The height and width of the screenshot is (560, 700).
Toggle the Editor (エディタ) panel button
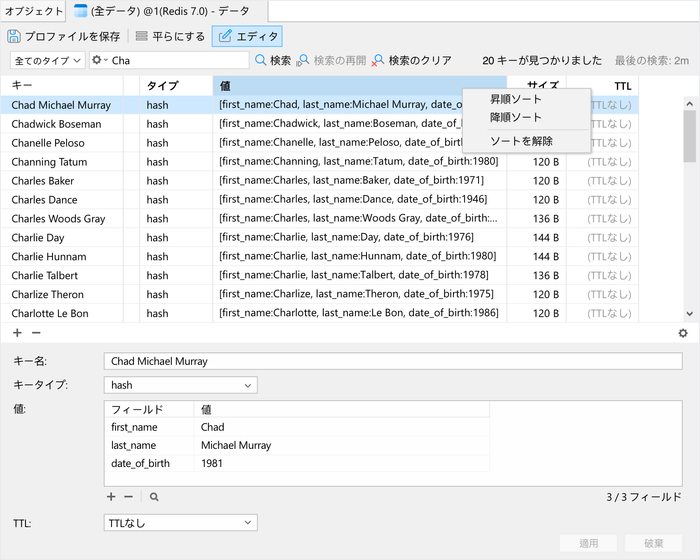pyautogui.click(x=247, y=36)
